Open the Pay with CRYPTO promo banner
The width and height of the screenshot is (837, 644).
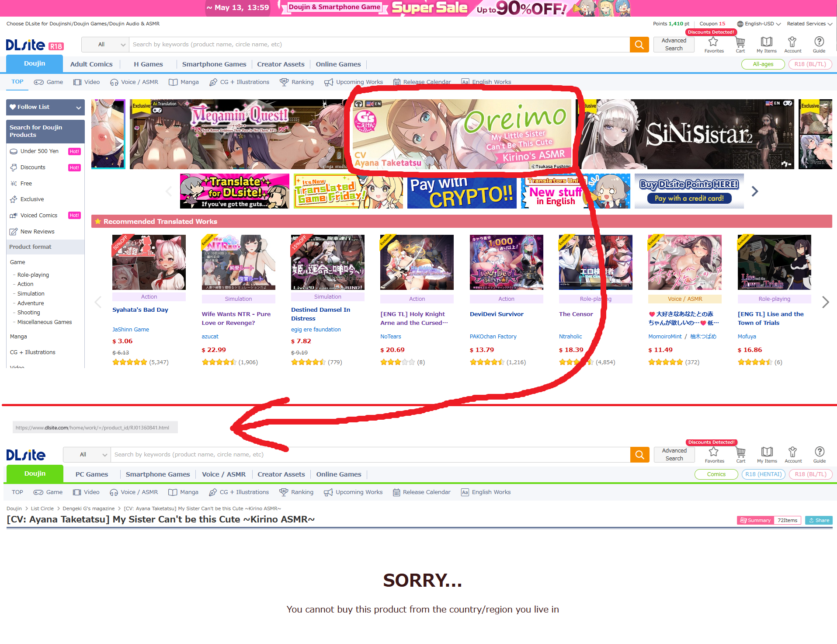(x=462, y=191)
